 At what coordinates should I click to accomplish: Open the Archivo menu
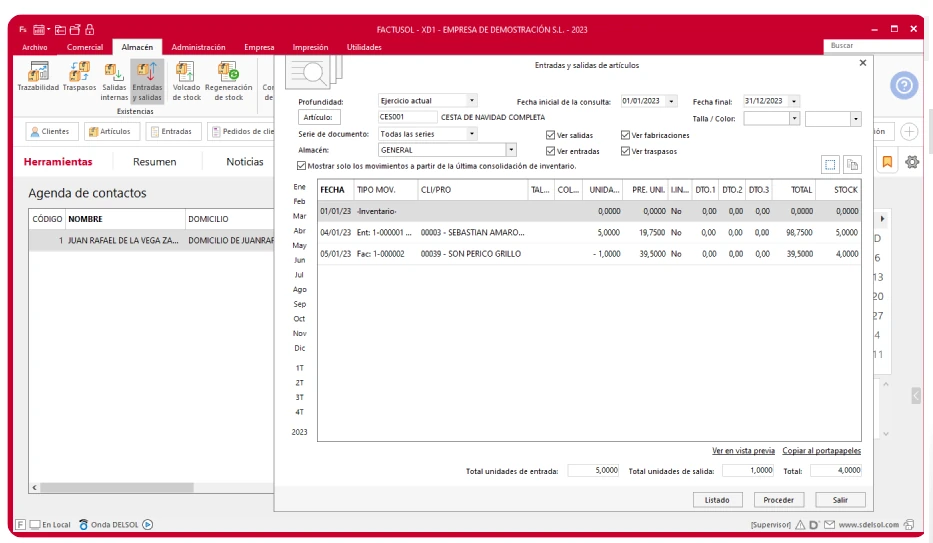coord(35,47)
